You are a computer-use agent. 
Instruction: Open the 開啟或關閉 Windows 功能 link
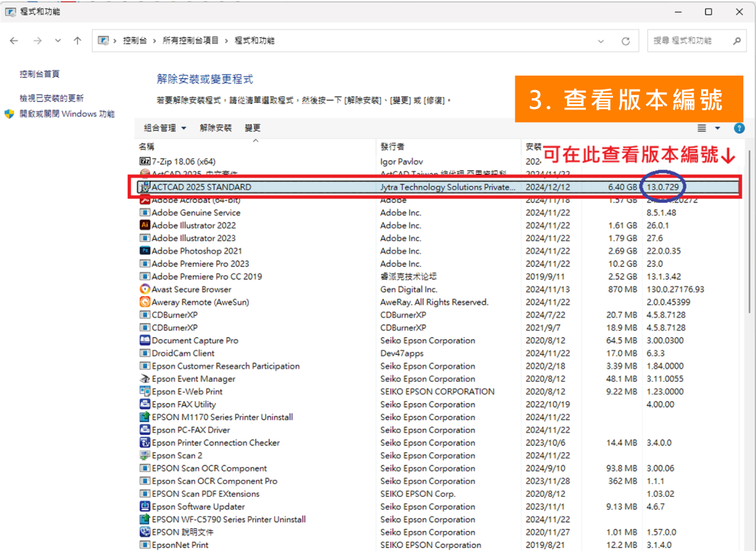click(x=67, y=114)
